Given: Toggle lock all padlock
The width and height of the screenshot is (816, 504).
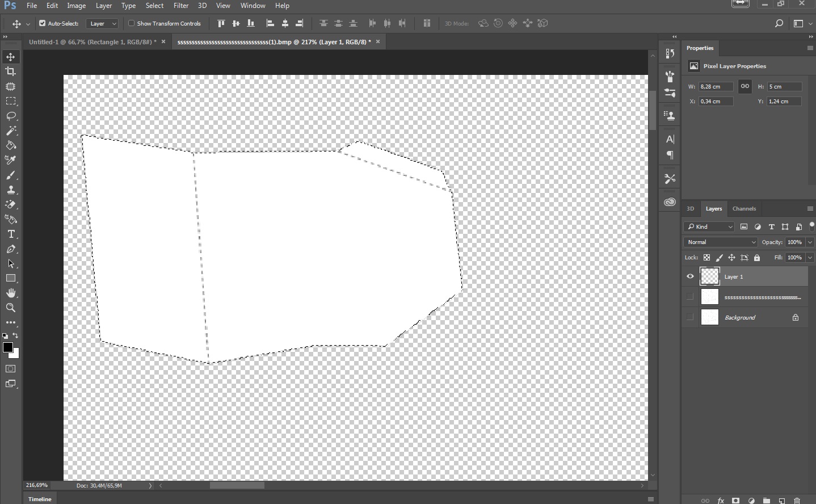Looking at the screenshot, I should [x=757, y=258].
